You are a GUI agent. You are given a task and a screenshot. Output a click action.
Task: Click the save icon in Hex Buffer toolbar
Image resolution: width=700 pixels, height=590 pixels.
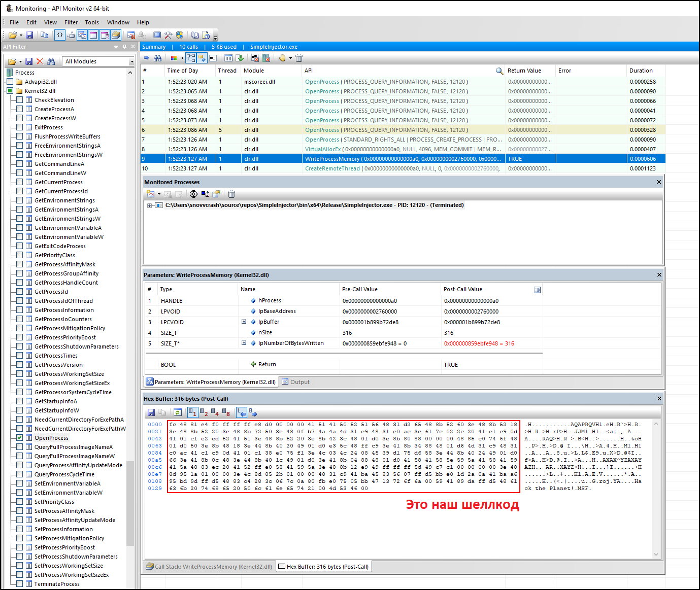coord(151,412)
